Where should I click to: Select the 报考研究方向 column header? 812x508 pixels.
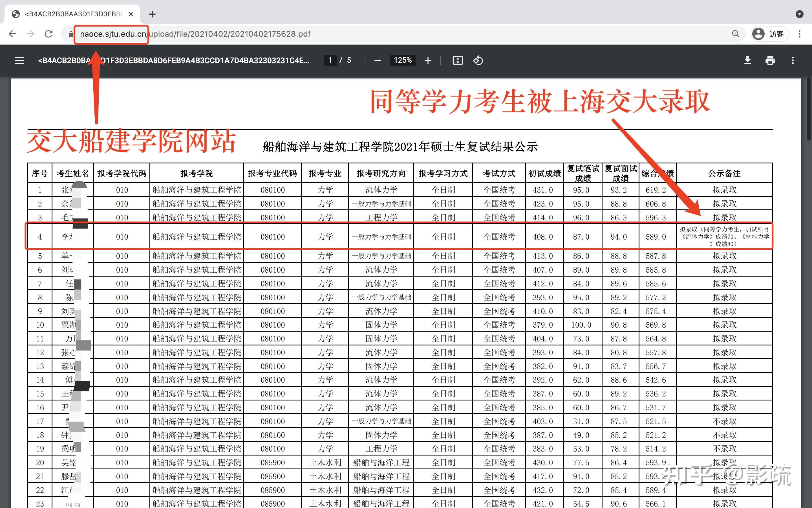(381, 173)
